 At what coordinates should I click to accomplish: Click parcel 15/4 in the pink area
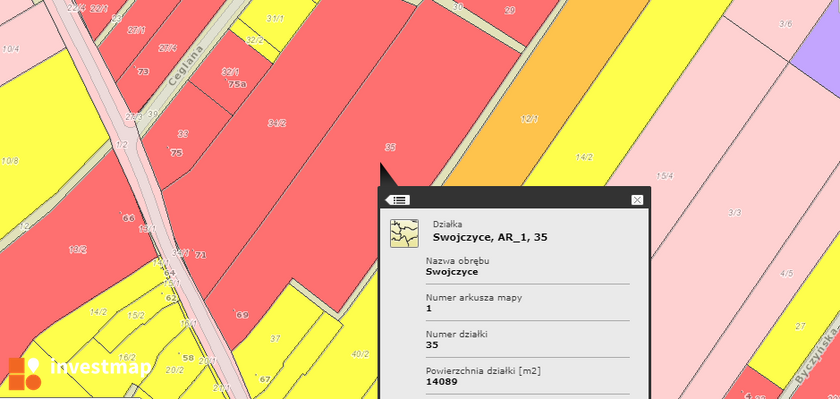coord(664,176)
